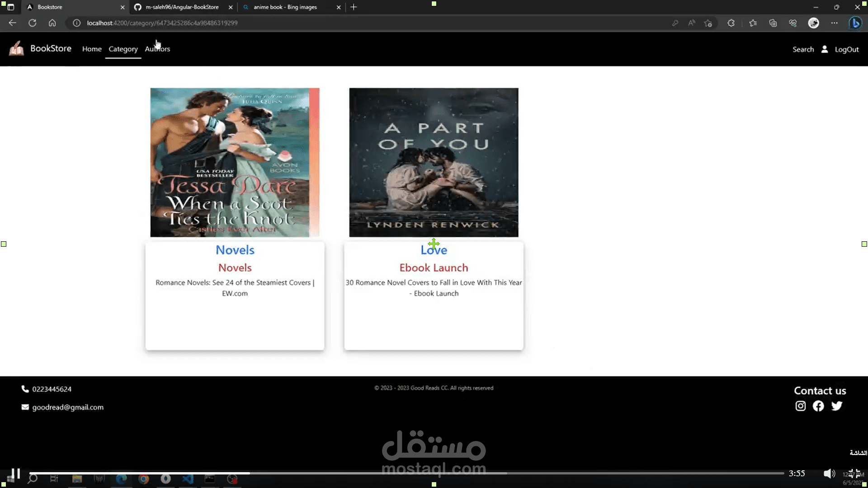The height and width of the screenshot is (488, 868).
Task: Mute the video volume speaker
Action: click(829, 473)
